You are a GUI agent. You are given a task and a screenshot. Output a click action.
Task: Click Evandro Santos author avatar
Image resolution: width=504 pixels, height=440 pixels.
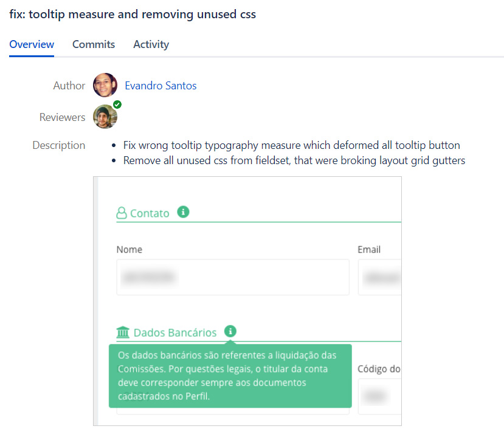(x=105, y=86)
